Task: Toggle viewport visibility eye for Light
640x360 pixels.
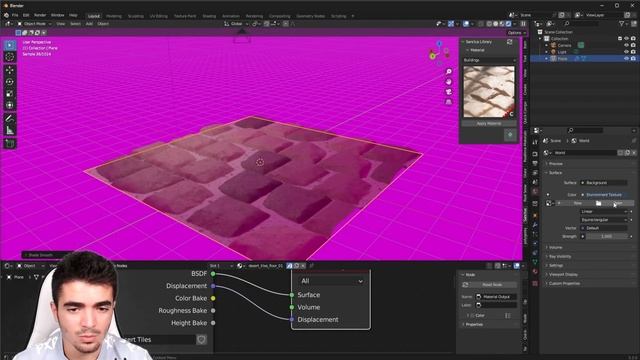Action: 627,52
